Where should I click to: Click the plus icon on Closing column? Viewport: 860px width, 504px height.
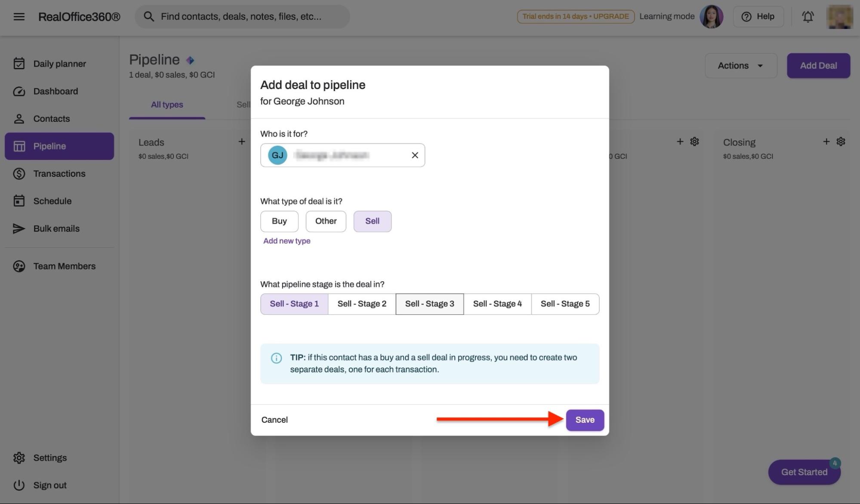[826, 141]
